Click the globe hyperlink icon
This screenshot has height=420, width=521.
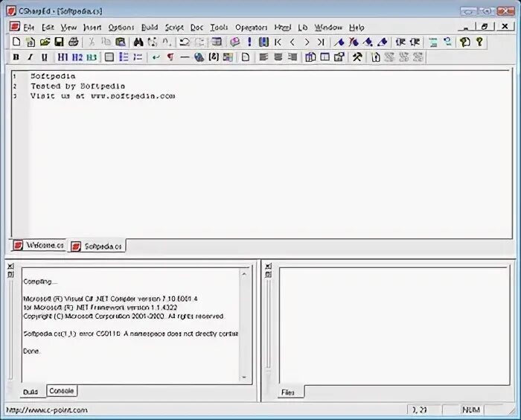point(199,57)
